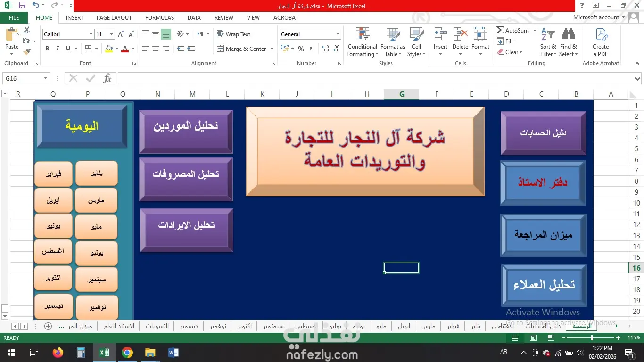Screen dimensions: 644x362
Task: Open the General number format dropdown
Action: click(338, 34)
